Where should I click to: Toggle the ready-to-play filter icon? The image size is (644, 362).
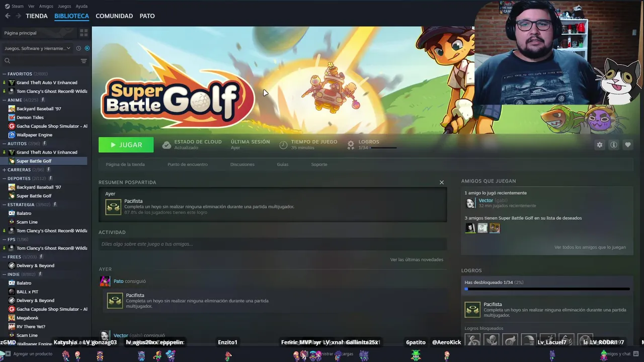tap(87, 48)
